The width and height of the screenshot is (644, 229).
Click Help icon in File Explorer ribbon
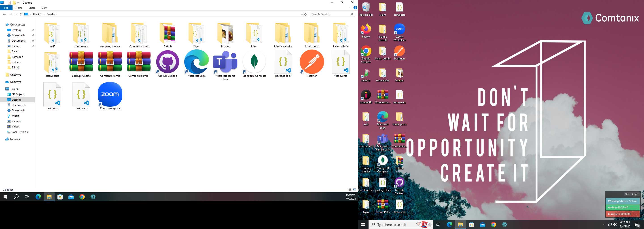355,8
